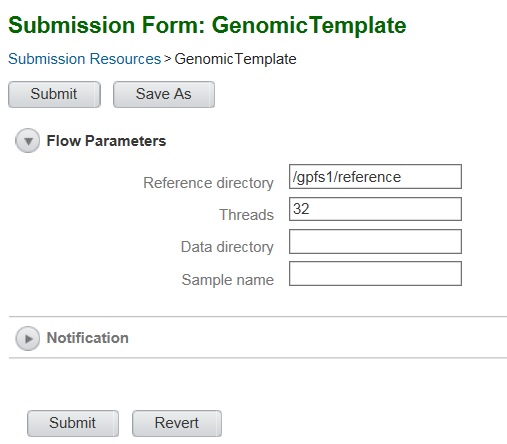
Task: Click the breadcrumb separator arrow
Action: click(x=168, y=59)
